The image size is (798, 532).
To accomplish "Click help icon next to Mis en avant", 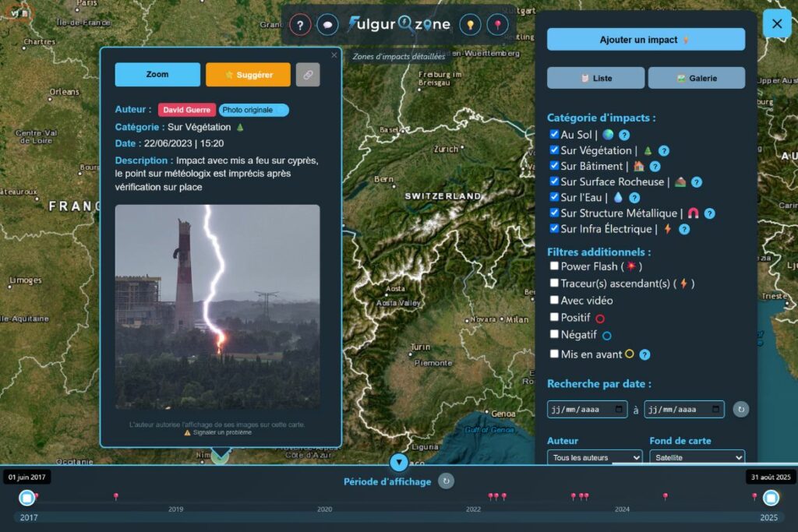I will tap(644, 354).
